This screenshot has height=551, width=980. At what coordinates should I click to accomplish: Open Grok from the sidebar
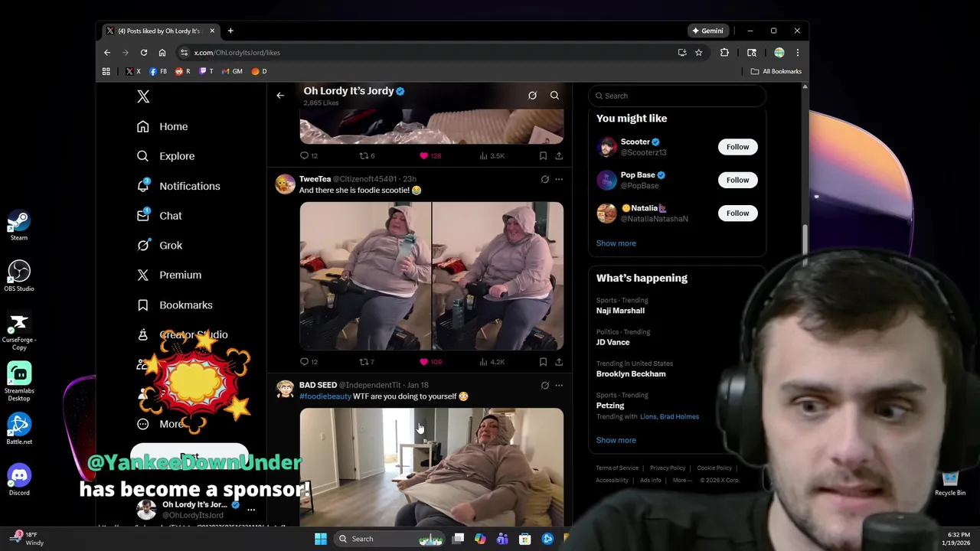(x=159, y=245)
